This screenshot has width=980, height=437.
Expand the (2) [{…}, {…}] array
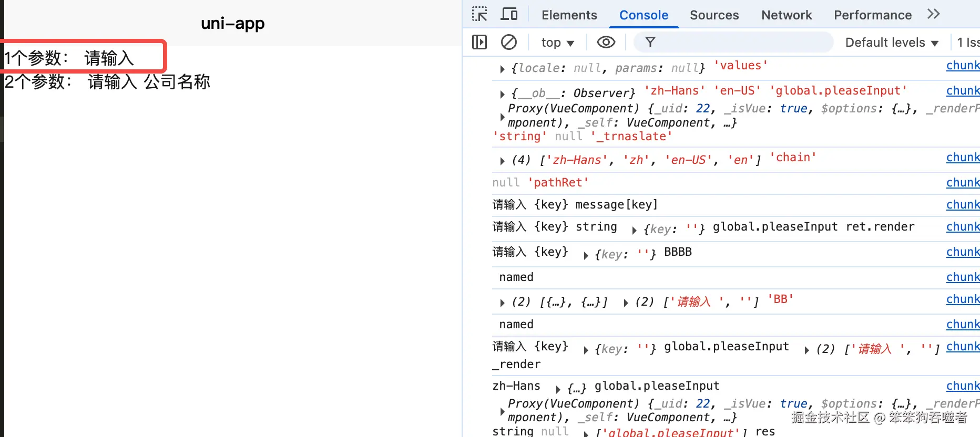[x=502, y=303]
